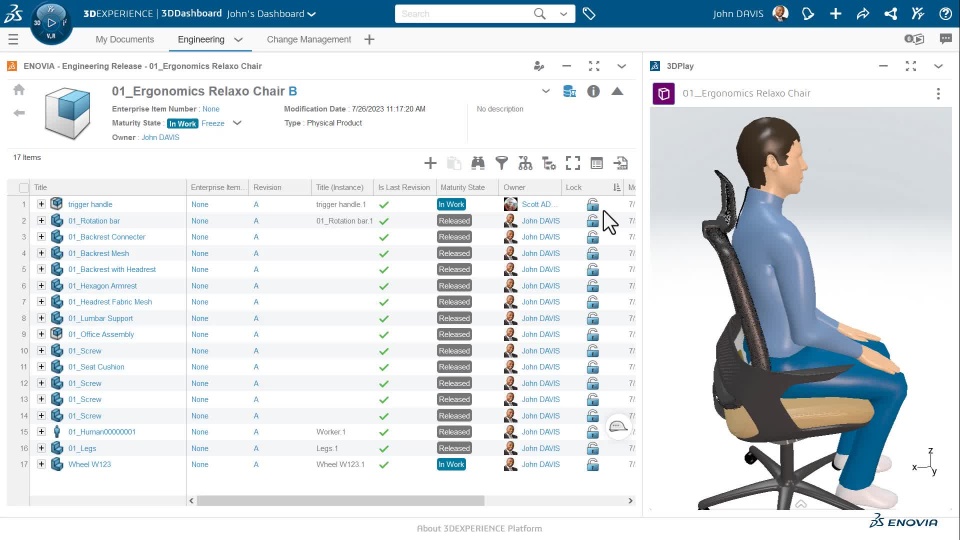The width and height of the screenshot is (960, 540).
Task: Add a new dashboard tab
Action: pyautogui.click(x=369, y=40)
